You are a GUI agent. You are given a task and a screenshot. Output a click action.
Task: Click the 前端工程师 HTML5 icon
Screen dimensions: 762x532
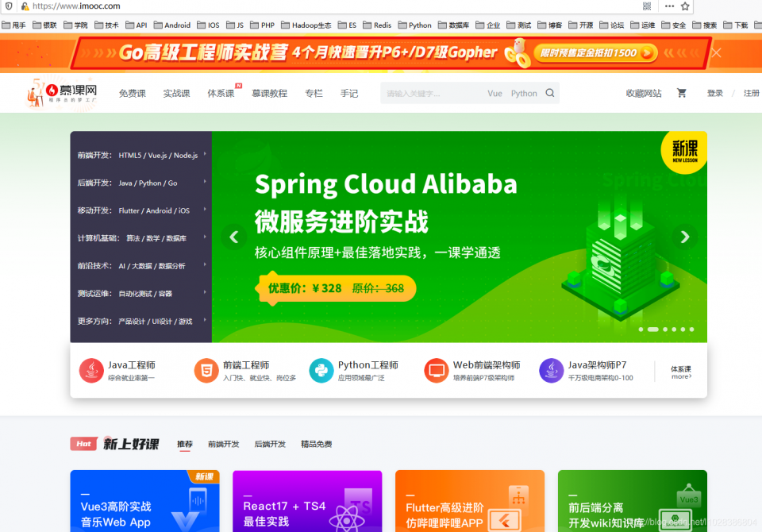click(x=206, y=371)
